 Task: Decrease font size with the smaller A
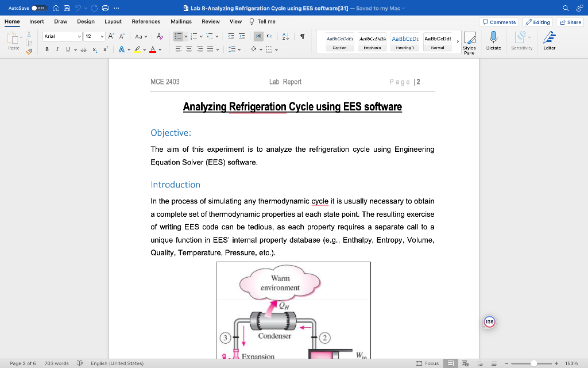click(x=122, y=36)
